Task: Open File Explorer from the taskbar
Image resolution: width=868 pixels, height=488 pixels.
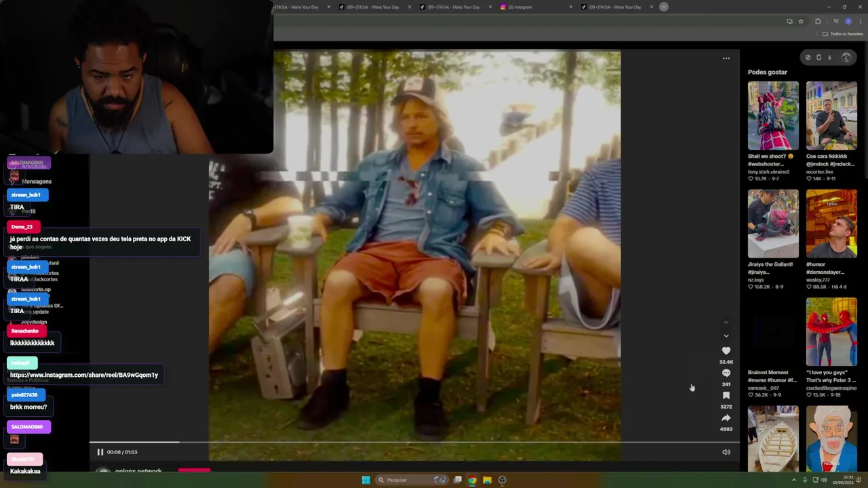Action: (487, 480)
